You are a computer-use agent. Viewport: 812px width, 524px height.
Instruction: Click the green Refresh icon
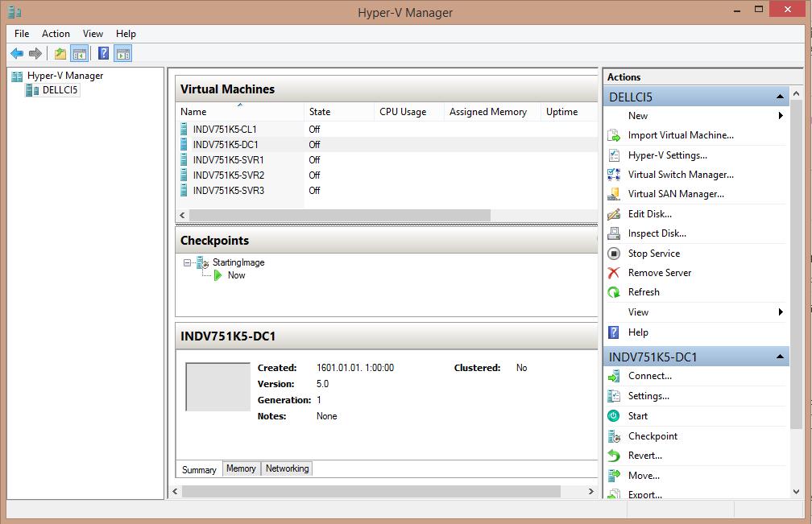614,292
